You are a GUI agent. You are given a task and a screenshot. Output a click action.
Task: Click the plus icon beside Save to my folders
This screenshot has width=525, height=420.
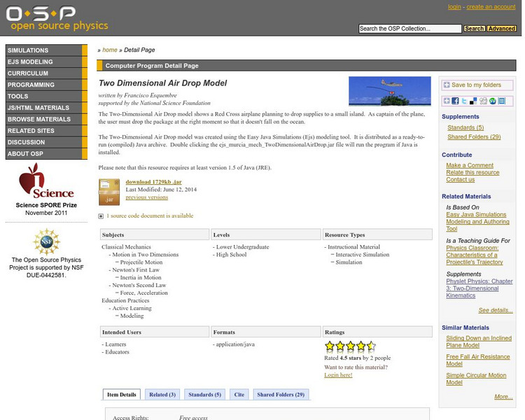[x=447, y=85]
